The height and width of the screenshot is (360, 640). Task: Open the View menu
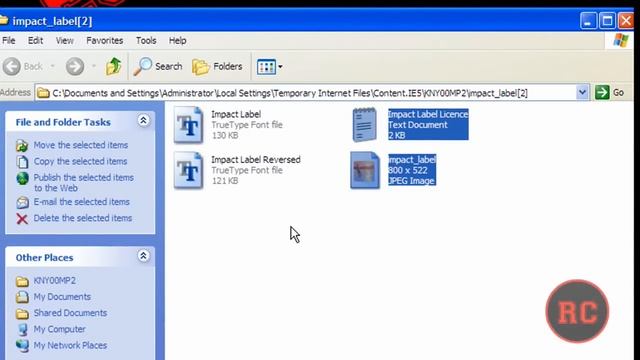[x=64, y=40]
